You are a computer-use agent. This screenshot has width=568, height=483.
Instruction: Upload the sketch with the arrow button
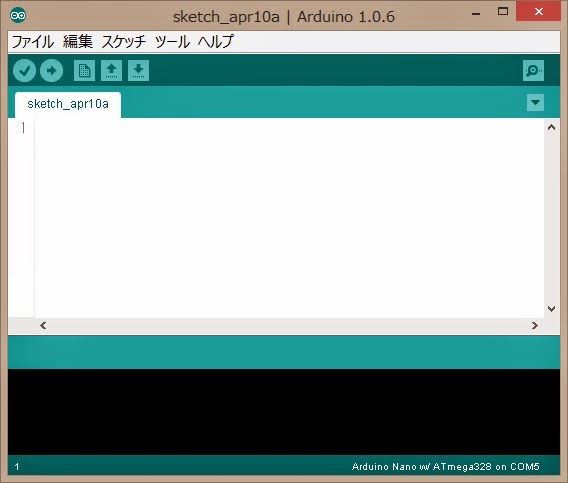click(x=51, y=70)
